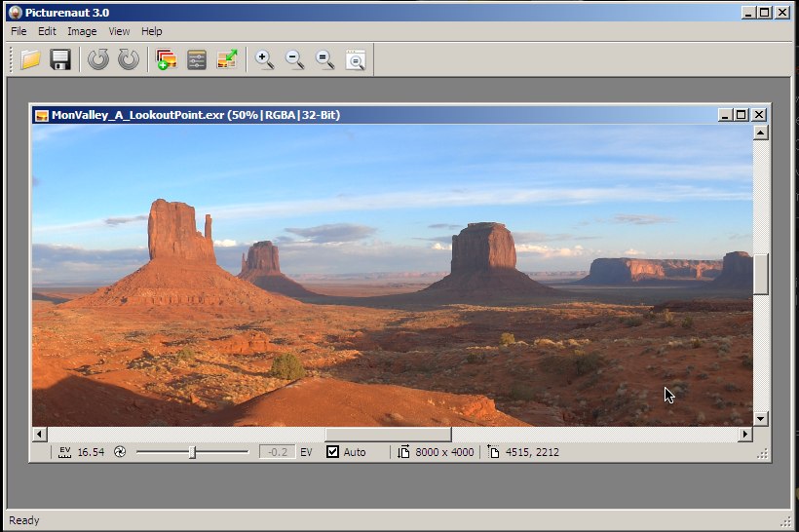Zoom in with the plus magnifier

pyautogui.click(x=264, y=60)
